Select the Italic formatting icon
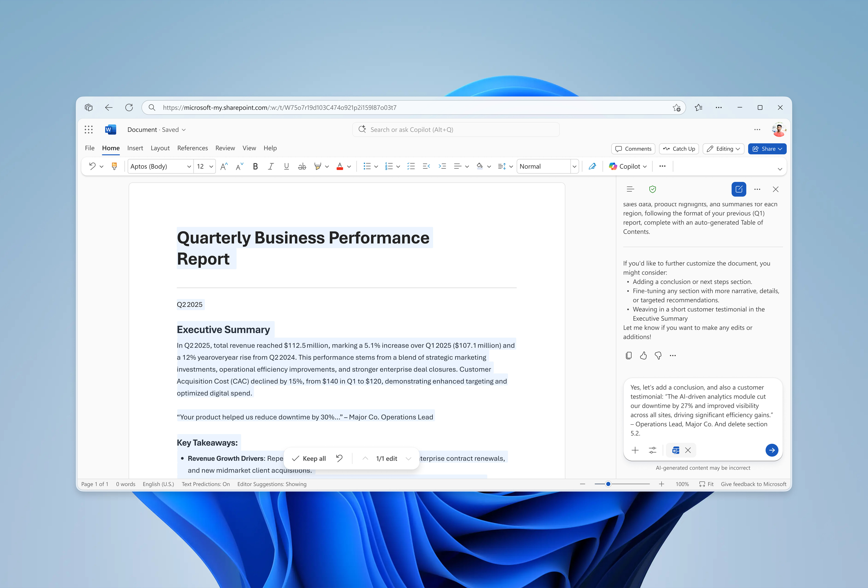The height and width of the screenshot is (588, 868). point(271,166)
